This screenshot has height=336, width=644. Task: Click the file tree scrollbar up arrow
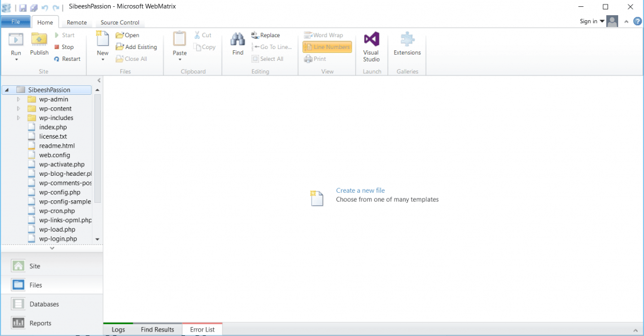97,90
